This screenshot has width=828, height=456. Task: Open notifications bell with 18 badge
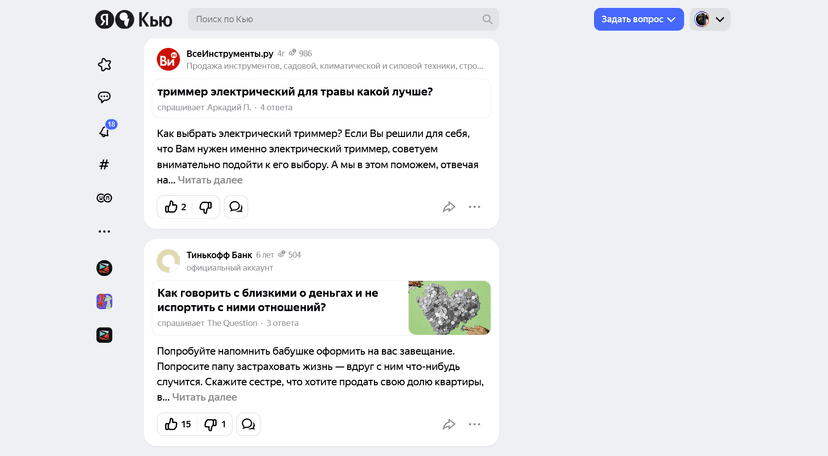106,130
